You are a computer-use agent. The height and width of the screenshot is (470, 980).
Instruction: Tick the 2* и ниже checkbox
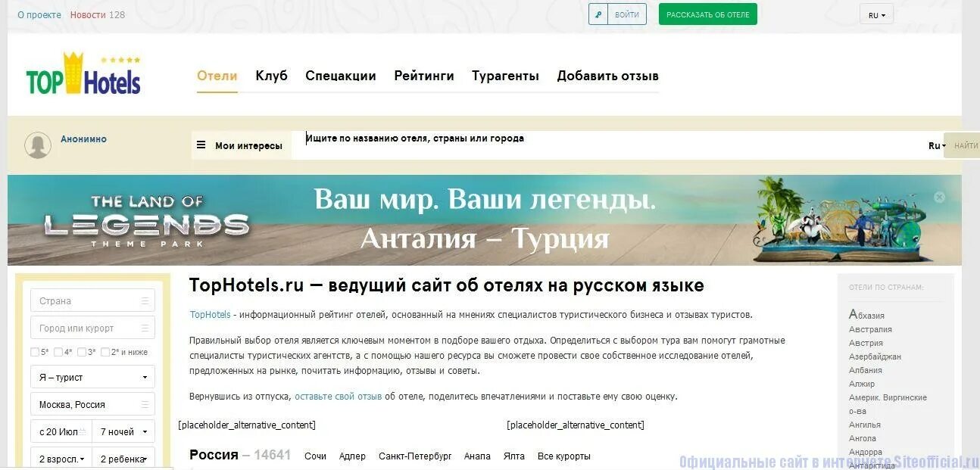[x=105, y=352]
